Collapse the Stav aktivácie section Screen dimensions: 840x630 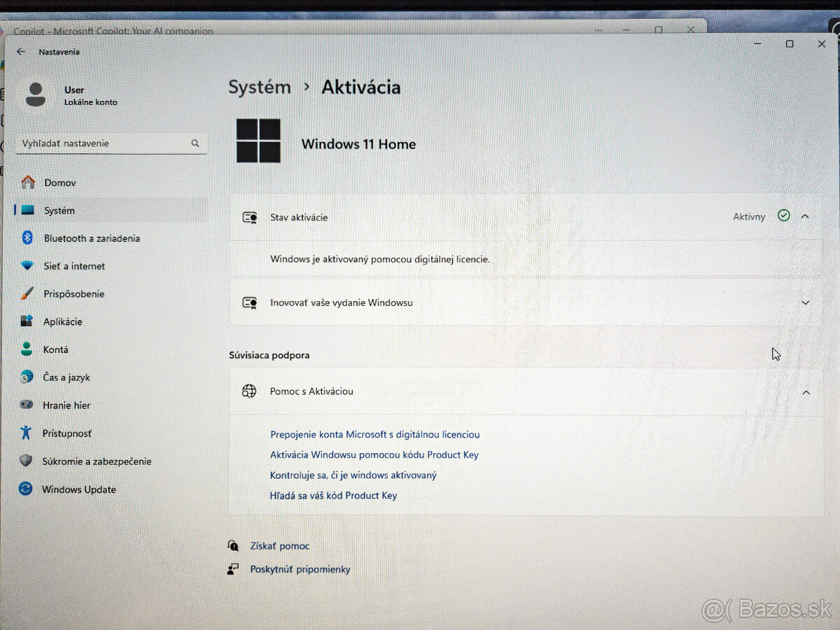805,216
